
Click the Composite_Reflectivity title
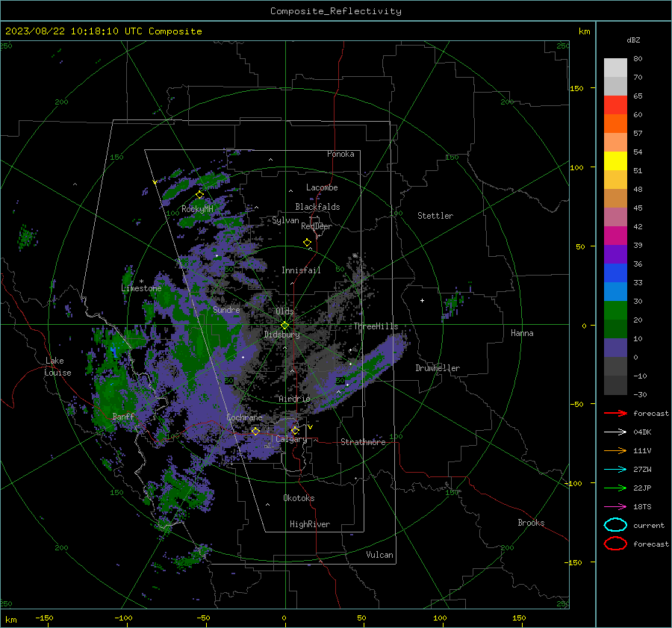coord(336,11)
